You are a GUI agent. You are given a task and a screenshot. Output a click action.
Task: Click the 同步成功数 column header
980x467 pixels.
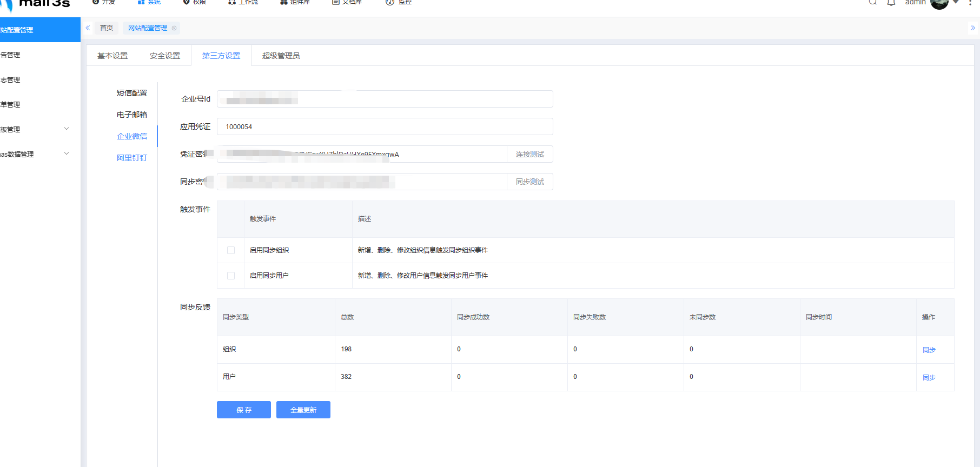click(509, 317)
